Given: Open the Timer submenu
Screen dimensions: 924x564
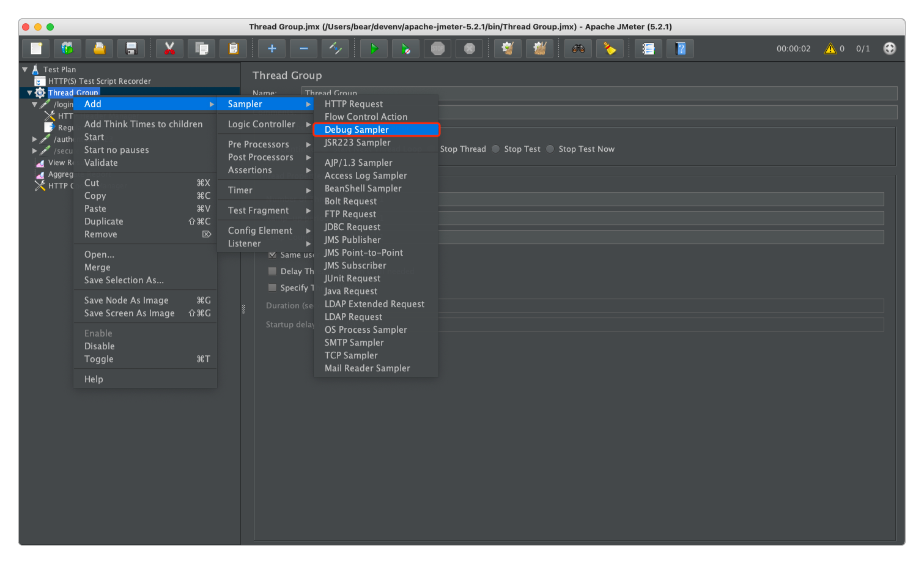Looking at the screenshot, I should 265,190.
